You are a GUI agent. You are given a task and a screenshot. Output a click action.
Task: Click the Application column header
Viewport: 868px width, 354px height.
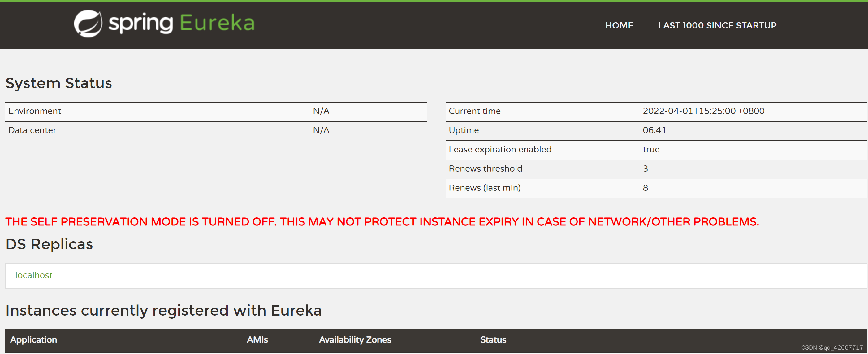(x=33, y=339)
